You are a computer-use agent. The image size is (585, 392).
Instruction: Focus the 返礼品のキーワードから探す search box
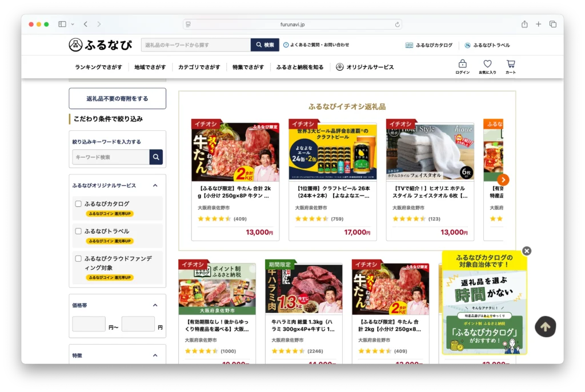click(197, 45)
